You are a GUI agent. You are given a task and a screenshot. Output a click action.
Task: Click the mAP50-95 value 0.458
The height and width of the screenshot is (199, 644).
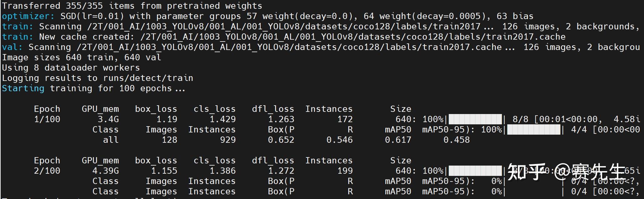(457, 140)
